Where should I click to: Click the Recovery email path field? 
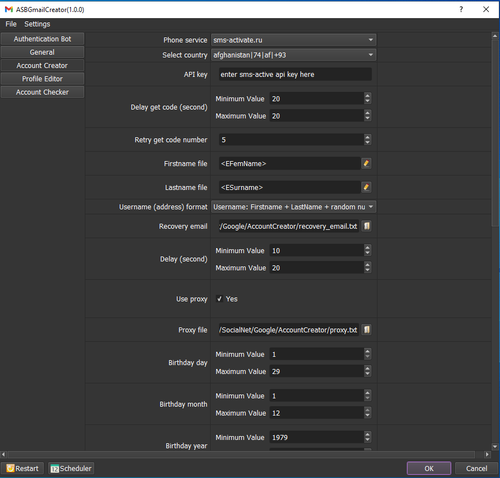(x=289, y=226)
